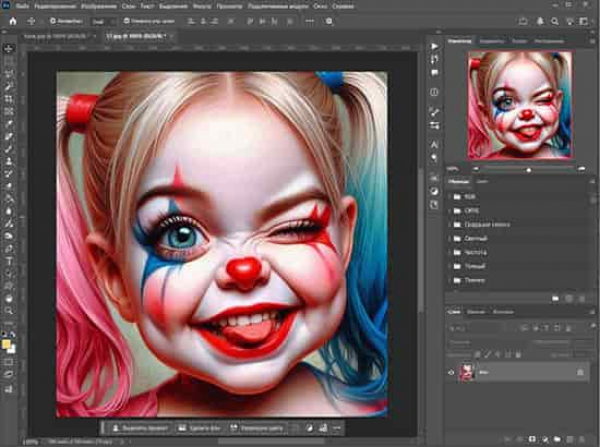Open the three-dots align options

click(310, 21)
